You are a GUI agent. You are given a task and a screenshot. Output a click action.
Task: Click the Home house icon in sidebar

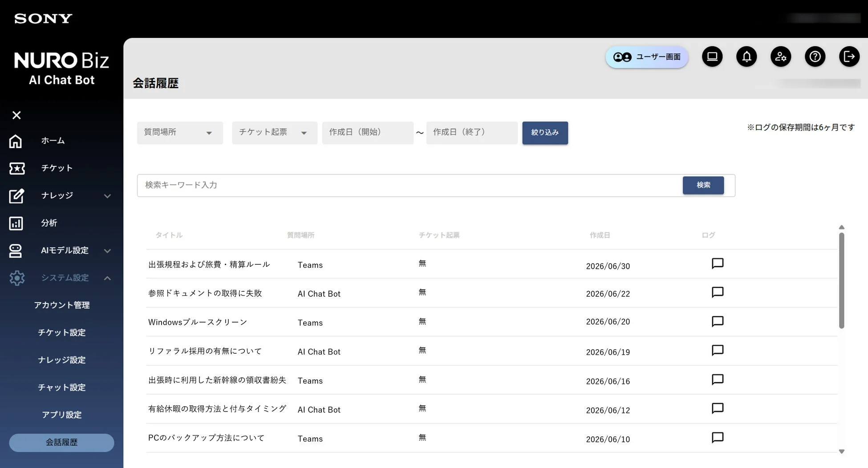pos(16,141)
